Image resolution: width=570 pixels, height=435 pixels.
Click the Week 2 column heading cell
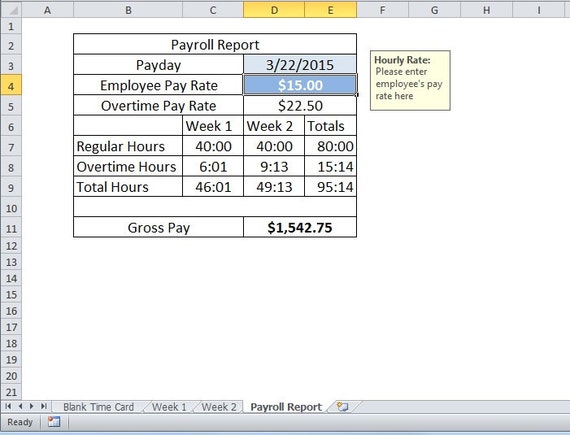point(274,126)
